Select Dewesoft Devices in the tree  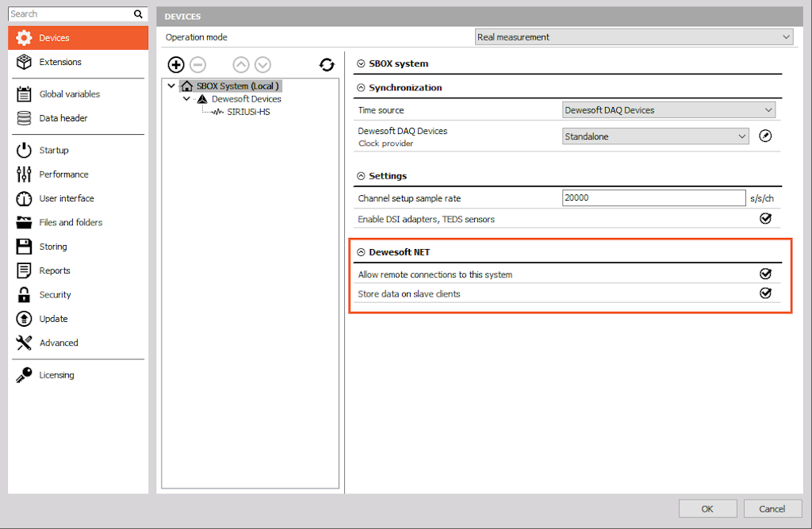[247, 99]
